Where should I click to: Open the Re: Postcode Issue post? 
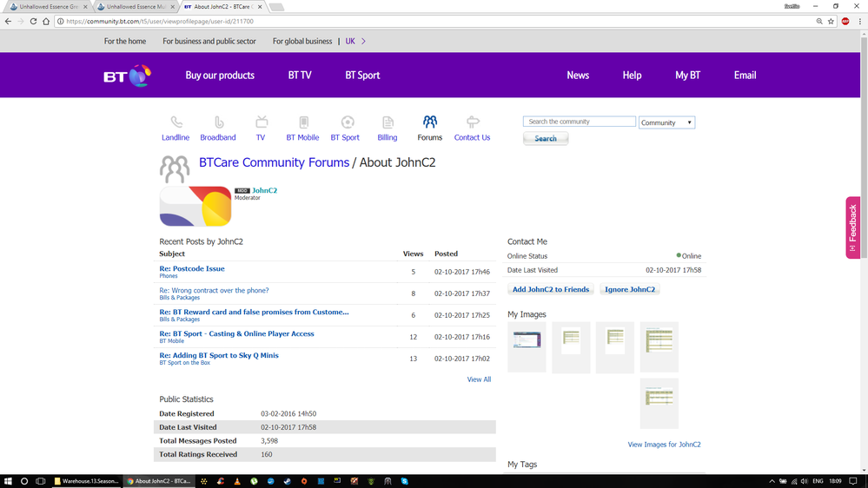[191, 268]
